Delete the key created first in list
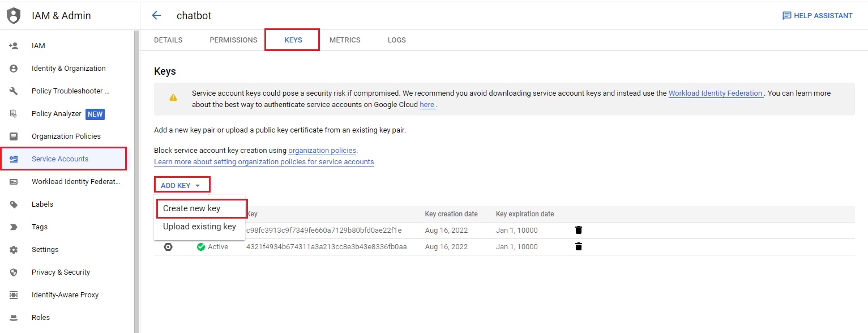Image resolution: width=868 pixels, height=333 pixels. coord(578,230)
